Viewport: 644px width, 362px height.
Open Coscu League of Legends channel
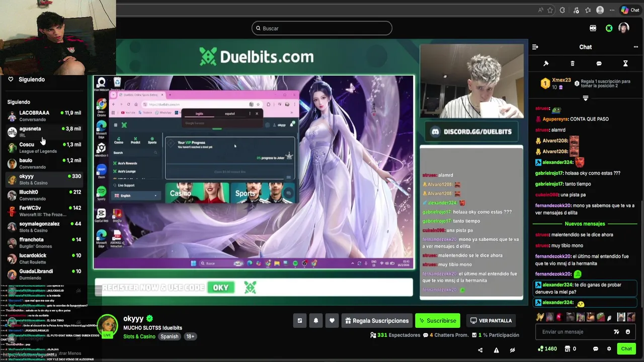[x=44, y=147]
